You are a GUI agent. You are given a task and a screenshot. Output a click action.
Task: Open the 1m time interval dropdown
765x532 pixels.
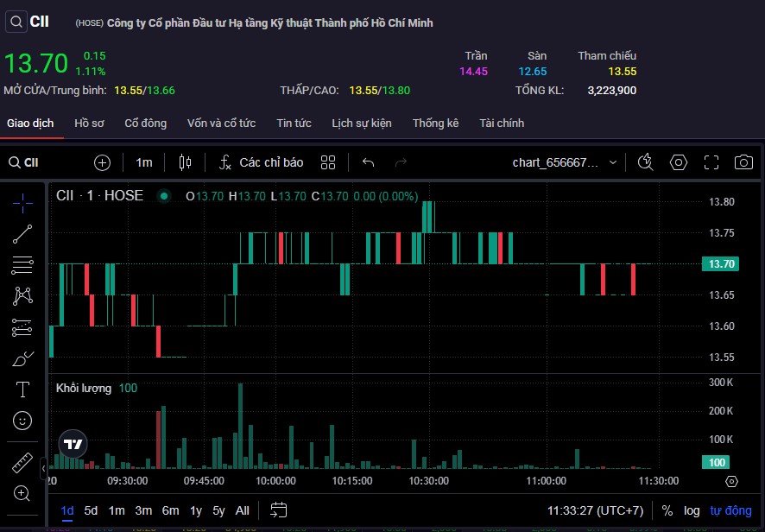tap(143, 162)
